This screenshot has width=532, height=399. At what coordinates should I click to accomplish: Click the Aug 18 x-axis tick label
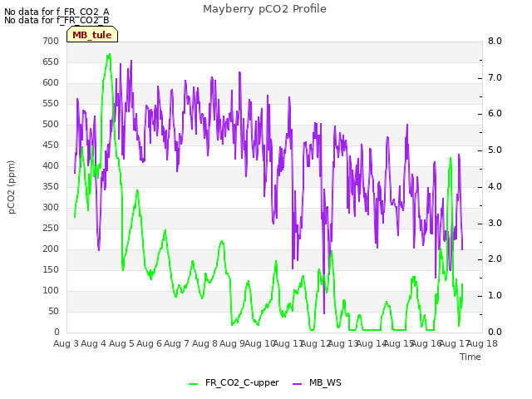point(482,343)
